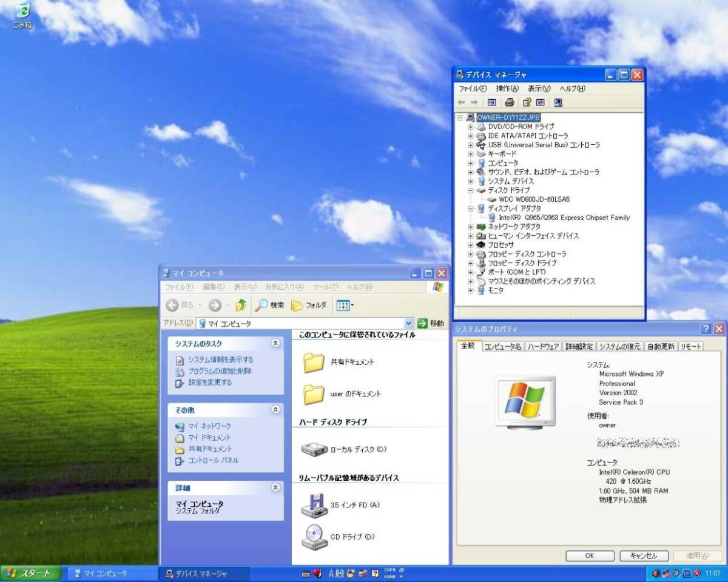The width and height of the screenshot is (728, 582).
Task: Toggle console tree icon in Device Manager toolbar
Action: click(x=492, y=102)
